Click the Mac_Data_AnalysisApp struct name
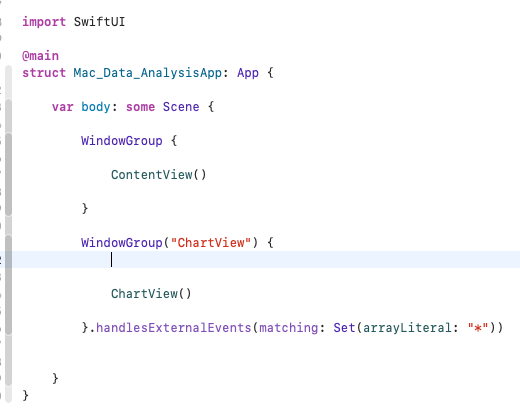520x419 pixels. [148, 73]
